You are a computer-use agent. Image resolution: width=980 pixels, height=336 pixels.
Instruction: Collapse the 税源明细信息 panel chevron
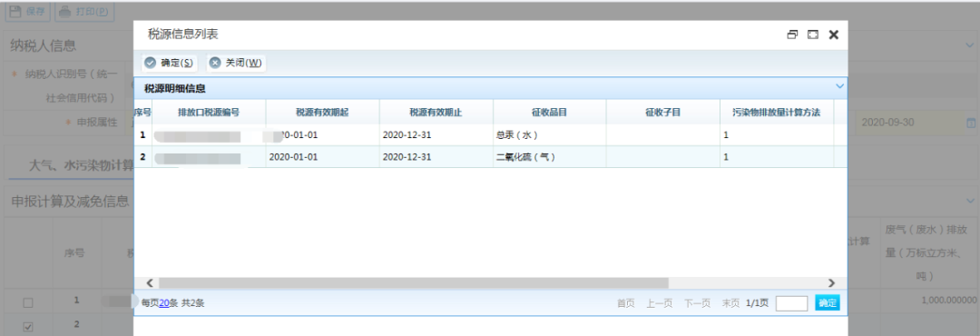840,86
